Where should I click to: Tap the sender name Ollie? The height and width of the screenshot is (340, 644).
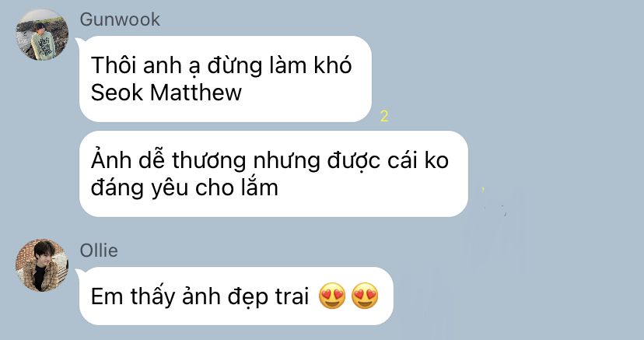pos(99,251)
